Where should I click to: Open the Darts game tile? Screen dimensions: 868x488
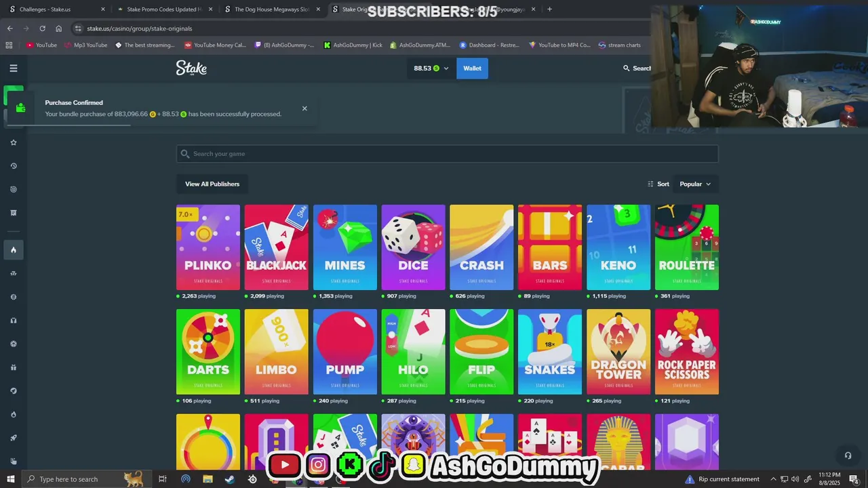pos(208,352)
